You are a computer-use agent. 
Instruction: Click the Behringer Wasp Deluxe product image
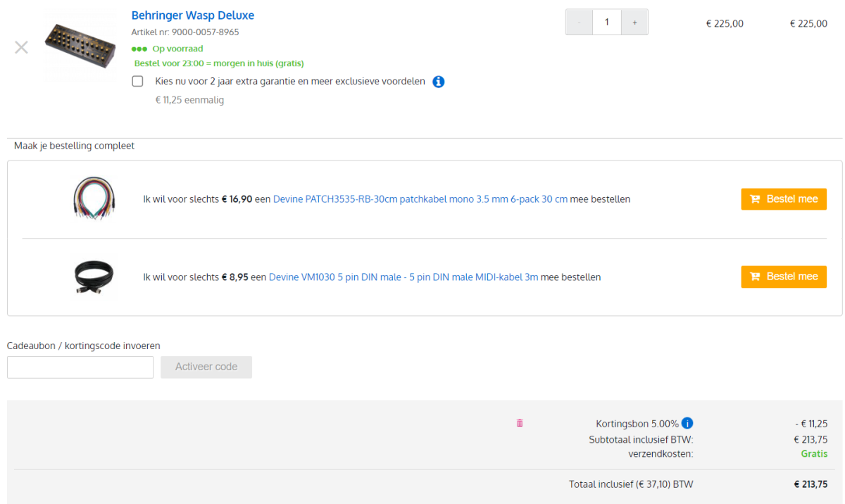80,45
